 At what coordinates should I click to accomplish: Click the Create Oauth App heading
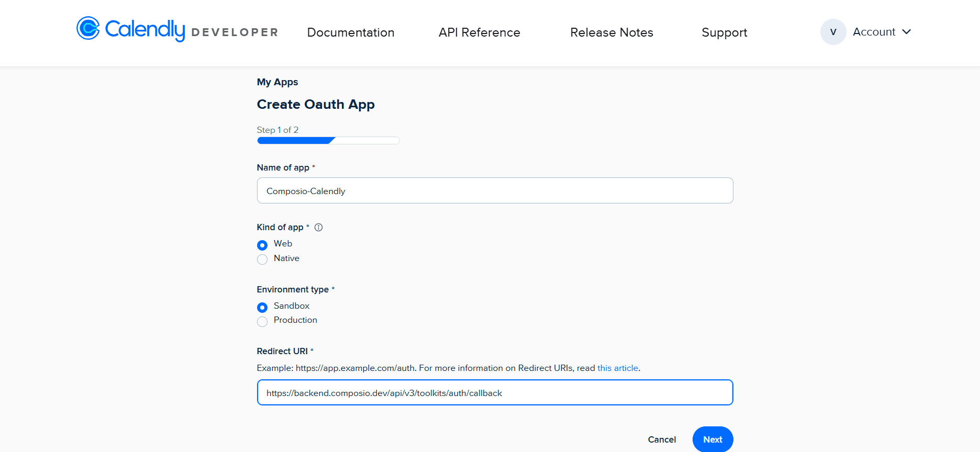[x=316, y=105]
